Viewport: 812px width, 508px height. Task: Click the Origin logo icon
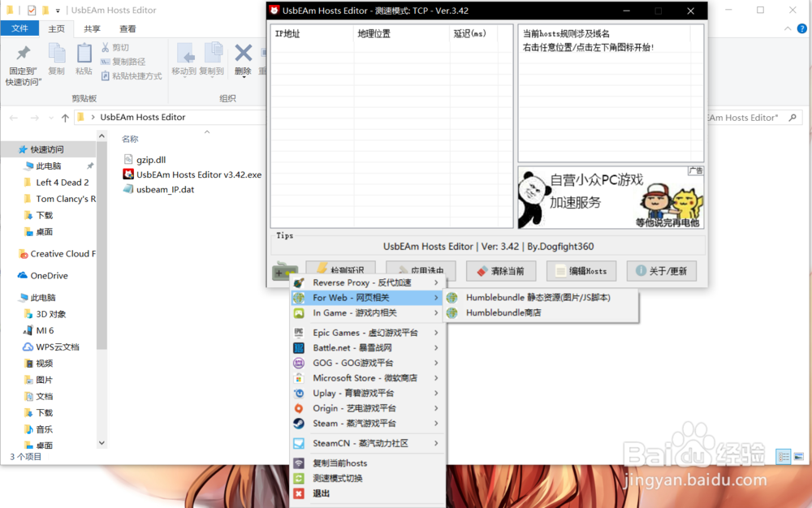[x=299, y=408]
